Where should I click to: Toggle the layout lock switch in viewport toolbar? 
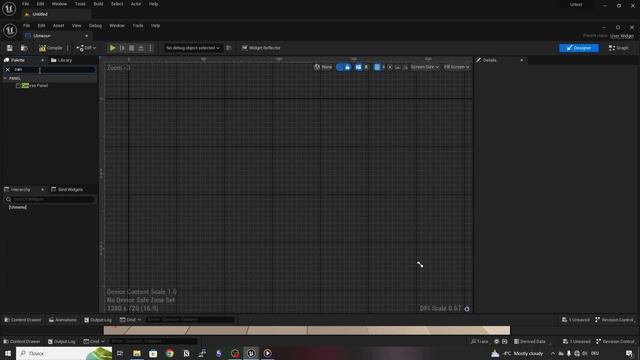(x=343, y=67)
